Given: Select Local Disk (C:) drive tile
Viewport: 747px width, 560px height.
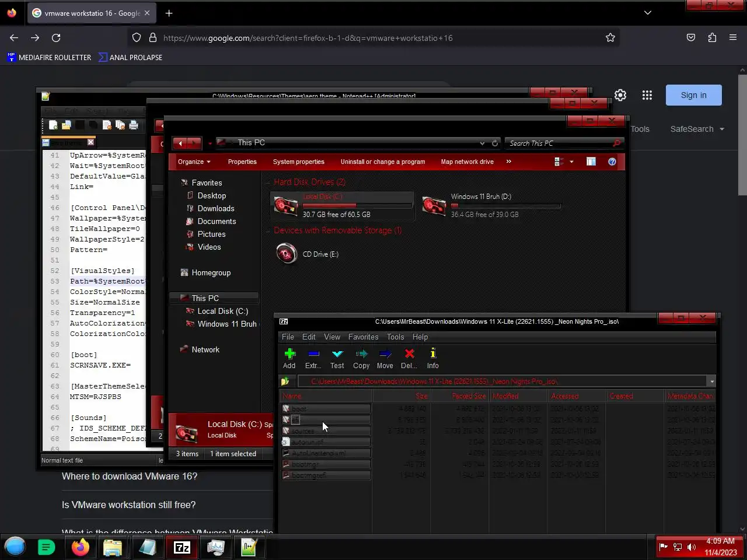Looking at the screenshot, I should click(343, 205).
